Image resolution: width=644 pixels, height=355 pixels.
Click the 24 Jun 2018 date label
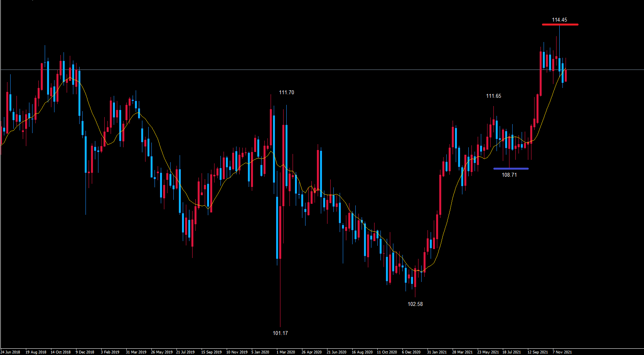pos(11,352)
